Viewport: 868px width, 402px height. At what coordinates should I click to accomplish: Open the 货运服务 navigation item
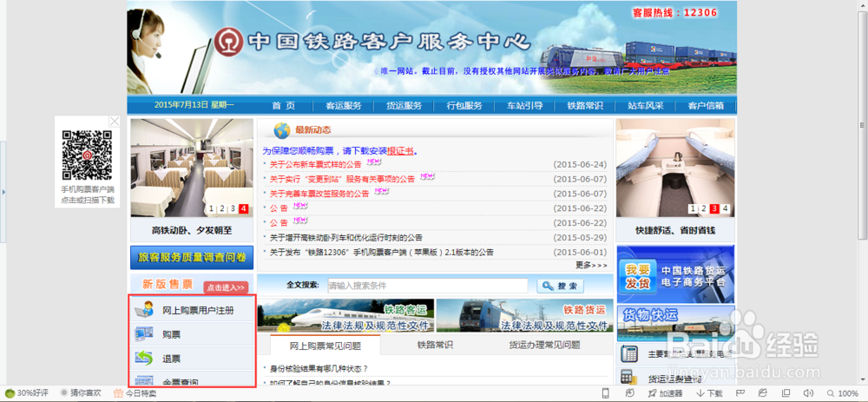(404, 106)
